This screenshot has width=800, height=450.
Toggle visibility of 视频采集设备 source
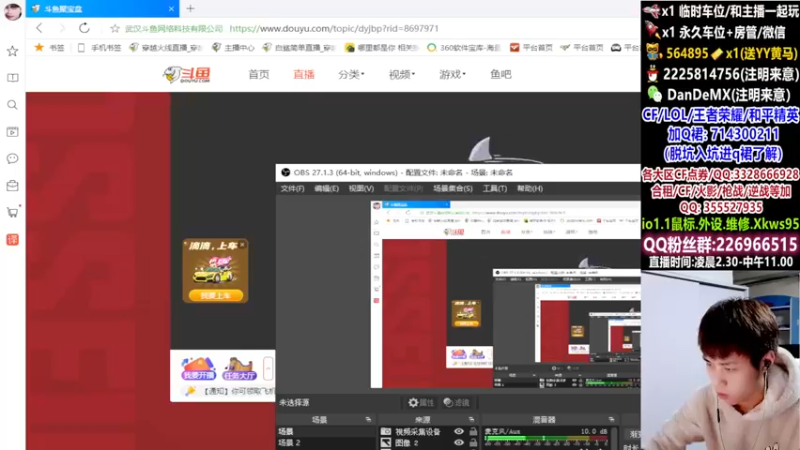coord(459,432)
